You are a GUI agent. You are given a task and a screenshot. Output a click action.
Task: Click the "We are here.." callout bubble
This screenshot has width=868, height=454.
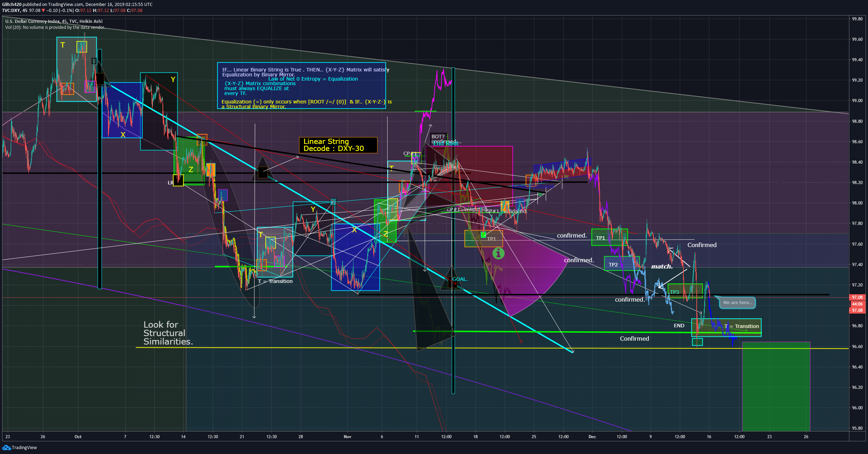tap(737, 303)
